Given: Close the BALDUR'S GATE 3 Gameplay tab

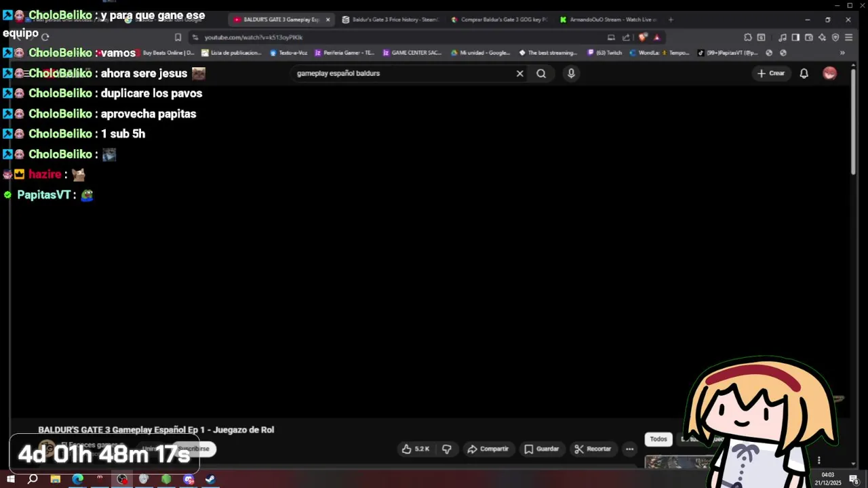Looking at the screenshot, I should 328,20.
